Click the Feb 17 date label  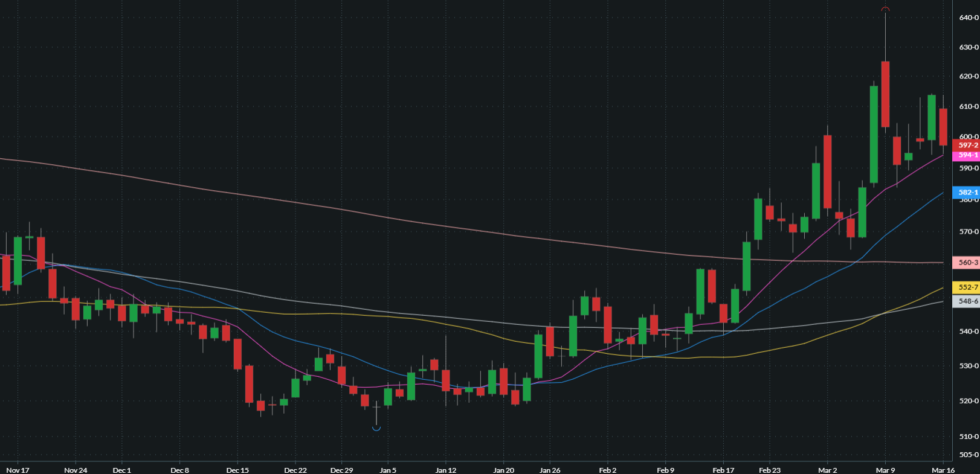[x=723, y=470]
